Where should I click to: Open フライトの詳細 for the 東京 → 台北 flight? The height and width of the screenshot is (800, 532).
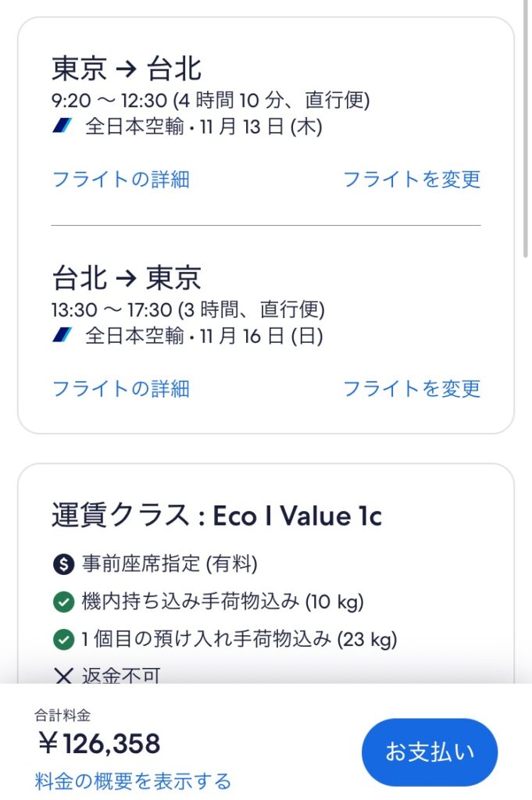coord(120,179)
